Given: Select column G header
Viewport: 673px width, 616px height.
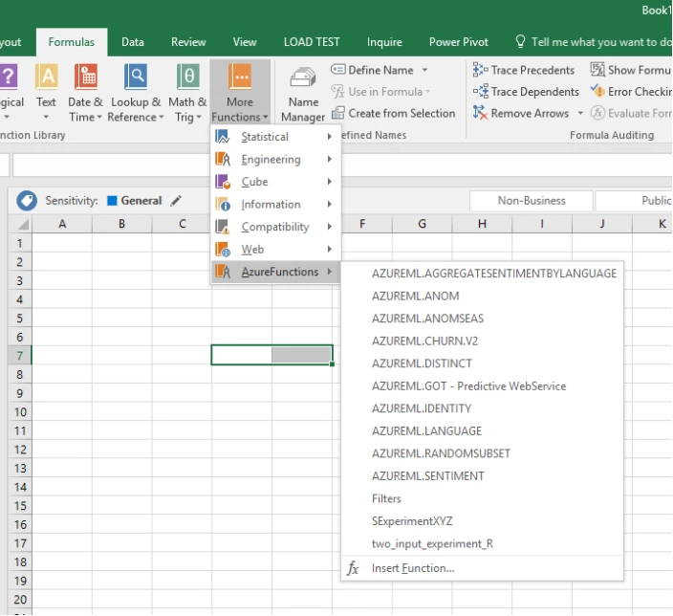Looking at the screenshot, I should 422,224.
